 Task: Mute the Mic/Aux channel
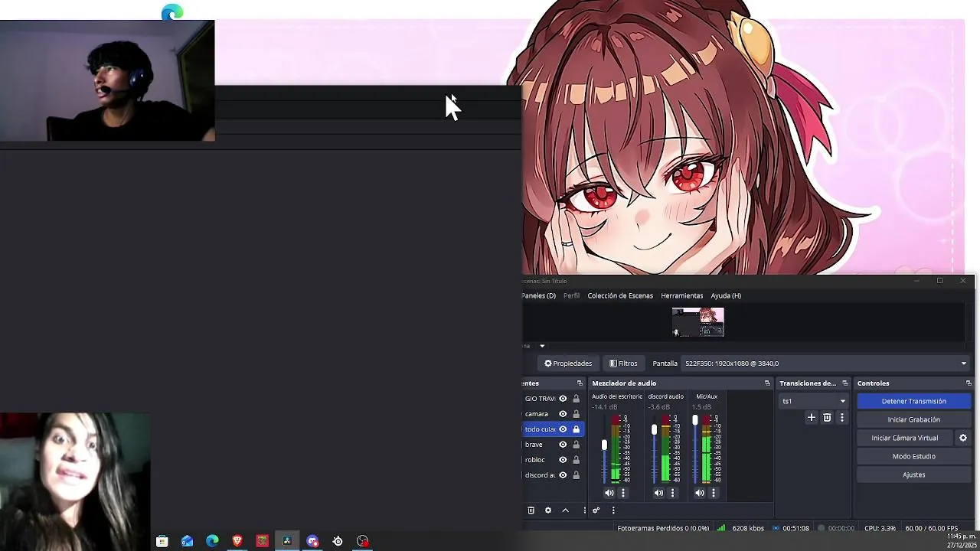700,493
